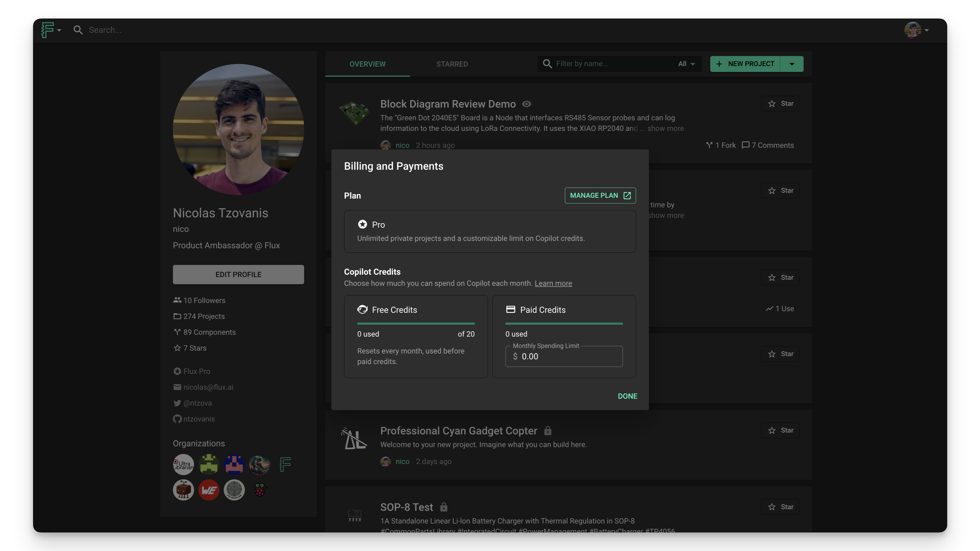Open the All filter dropdown
The height and width of the screenshot is (551, 980).
[687, 64]
